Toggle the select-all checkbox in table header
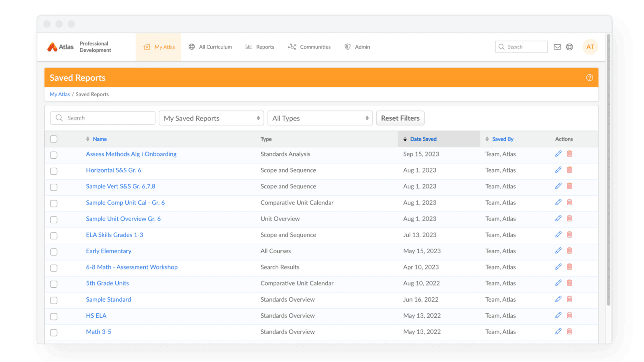644x362 pixels. pos(54,139)
